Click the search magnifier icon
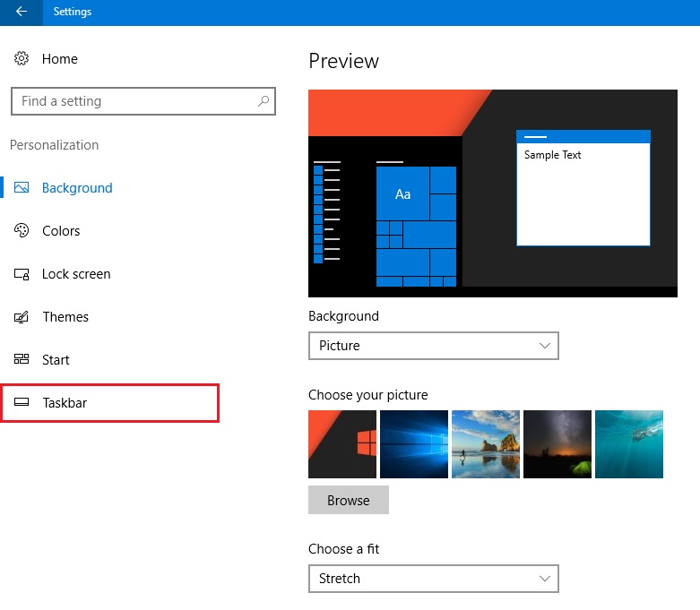Screen dimensions: 700x610 (263, 101)
